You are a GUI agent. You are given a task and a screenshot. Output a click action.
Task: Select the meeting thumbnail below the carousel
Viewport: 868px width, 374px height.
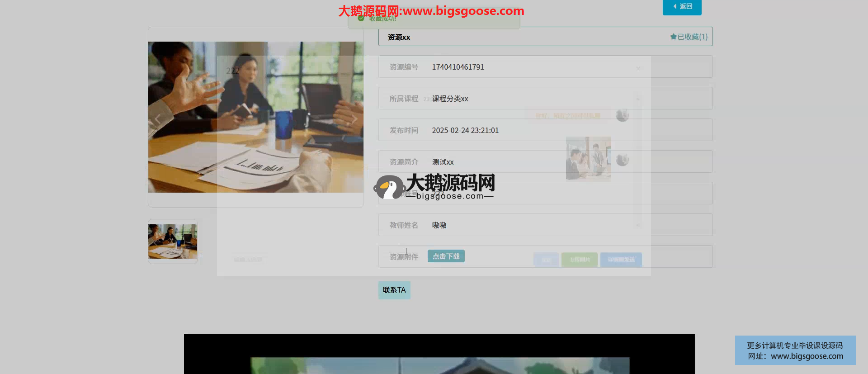coord(173,241)
